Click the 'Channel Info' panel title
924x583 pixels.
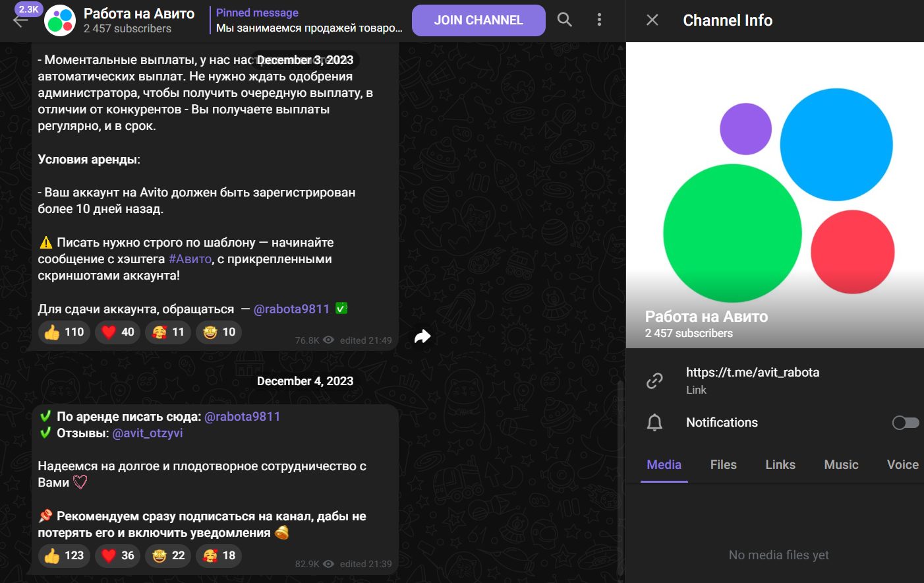728,20
